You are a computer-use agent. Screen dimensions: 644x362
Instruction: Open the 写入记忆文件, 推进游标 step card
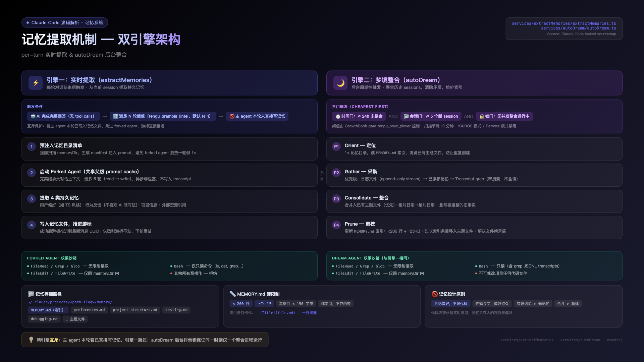coord(169,227)
